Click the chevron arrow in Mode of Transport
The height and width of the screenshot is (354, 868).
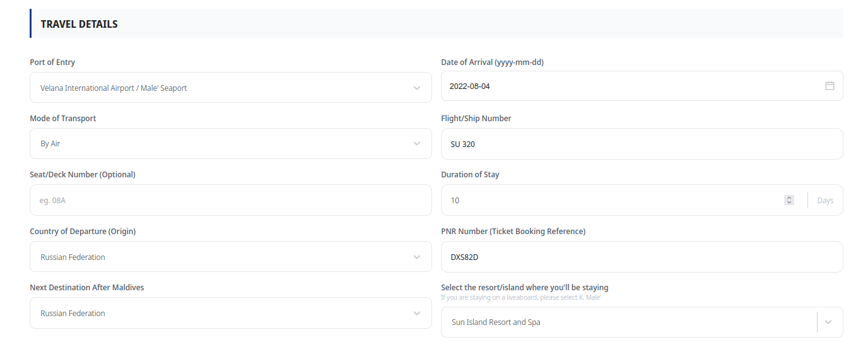pos(417,144)
